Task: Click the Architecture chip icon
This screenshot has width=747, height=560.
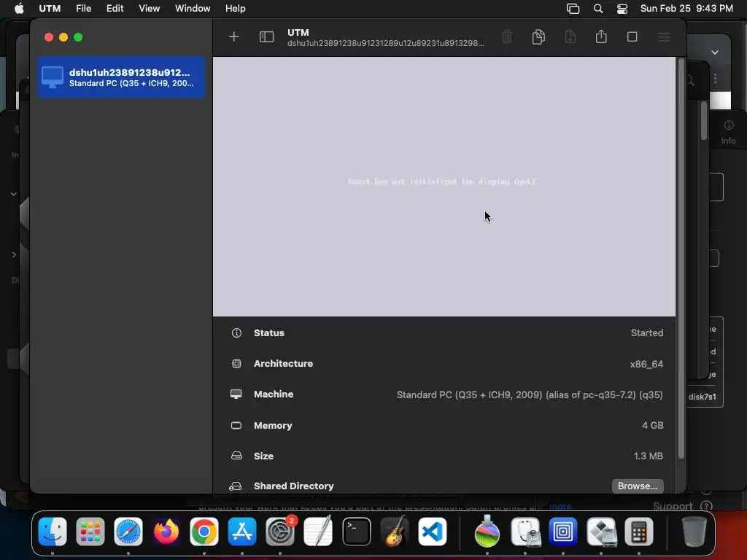Action: pyautogui.click(x=236, y=363)
